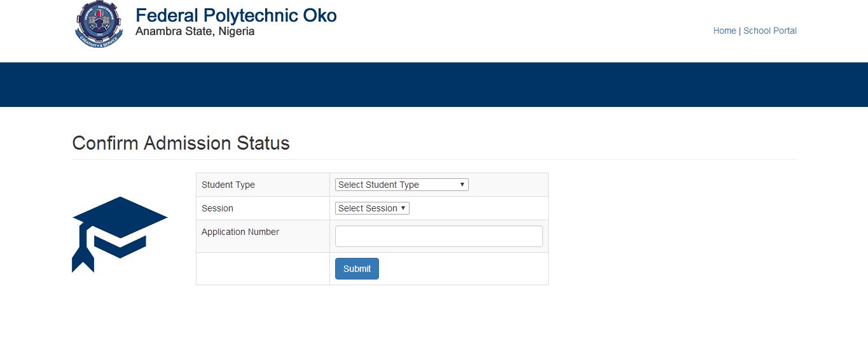Viewport: 868px width, 354px height.
Task: Click the Federal Polytechnic Oko crest logo
Action: (97, 25)
